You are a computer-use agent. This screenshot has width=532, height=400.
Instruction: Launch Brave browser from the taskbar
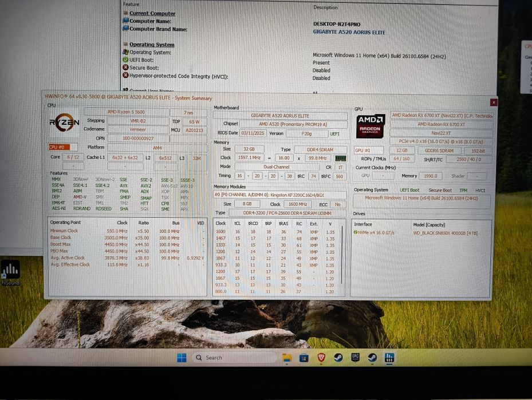(x=321, y=358)
